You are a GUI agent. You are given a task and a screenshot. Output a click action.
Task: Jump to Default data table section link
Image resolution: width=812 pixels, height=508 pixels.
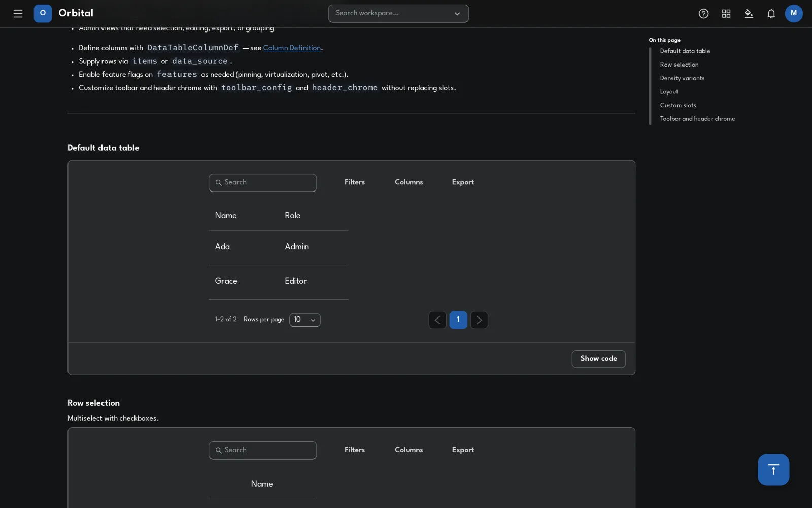685,51
